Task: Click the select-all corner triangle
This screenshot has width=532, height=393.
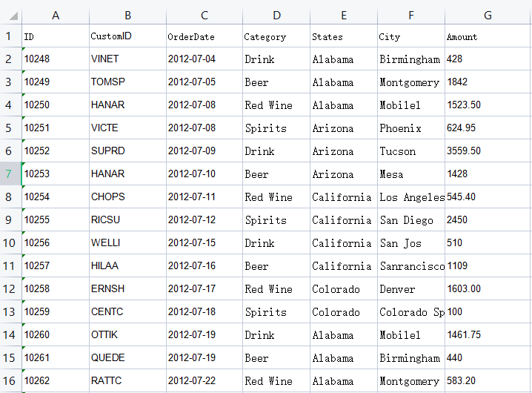Action: (x=13, y=16)
